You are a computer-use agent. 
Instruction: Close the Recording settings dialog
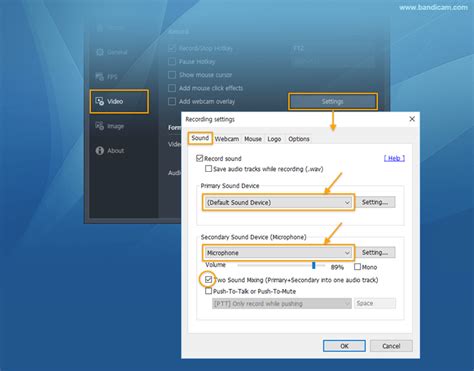click(412, 119)
